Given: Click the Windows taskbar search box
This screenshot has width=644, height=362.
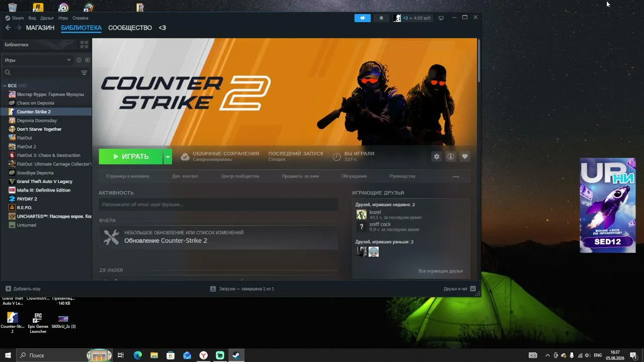Looking at the screenshot, I should point(64,355).
